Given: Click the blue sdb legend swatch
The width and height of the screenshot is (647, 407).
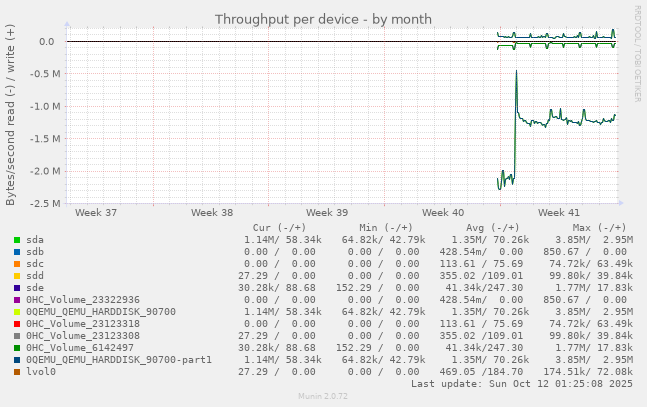Looking at the screenshot, I should 17,252.
